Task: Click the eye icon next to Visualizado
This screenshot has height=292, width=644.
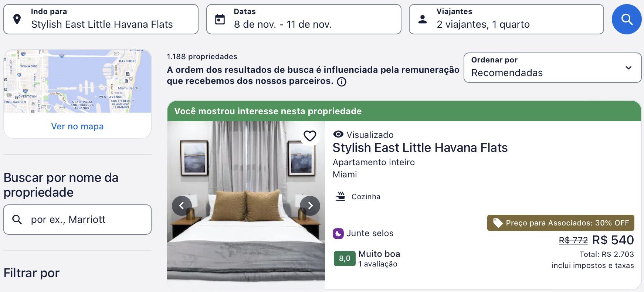Action: [338, 134]
